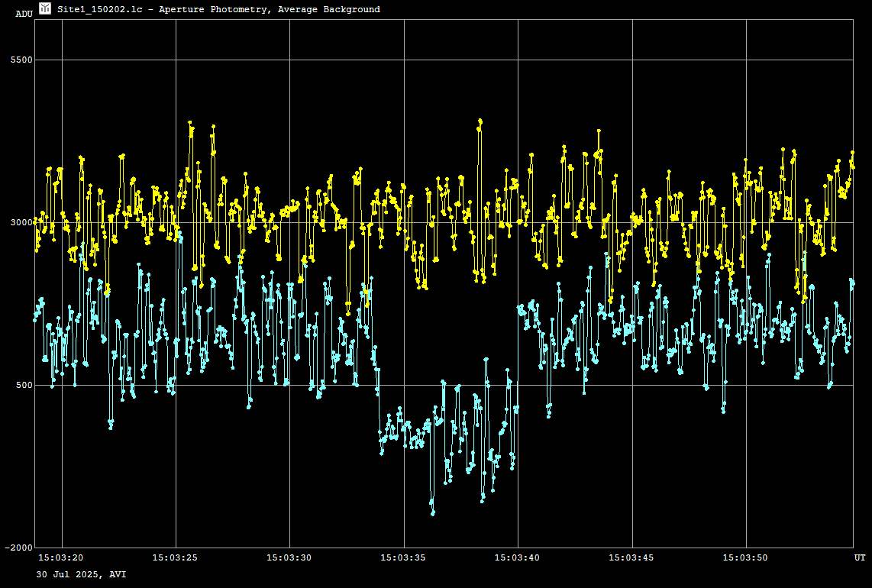
Task: Click the UT label on time axis
Action: (x=859, y=558)
